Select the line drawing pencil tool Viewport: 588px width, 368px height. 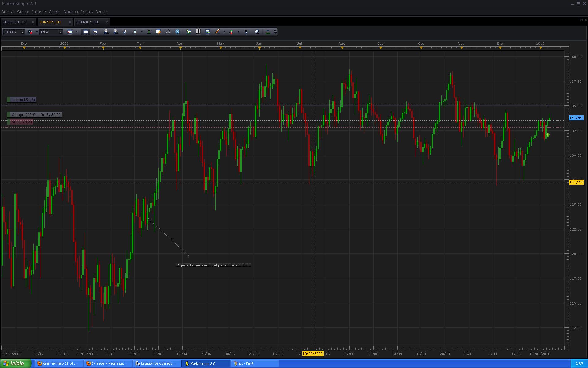click(217, 32)
